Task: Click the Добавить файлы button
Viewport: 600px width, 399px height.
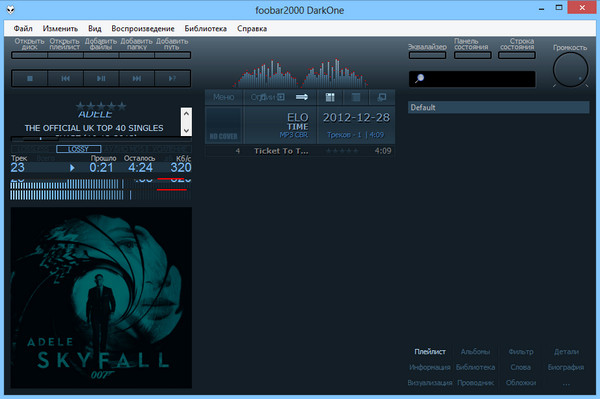Action: tap(101, 55)
